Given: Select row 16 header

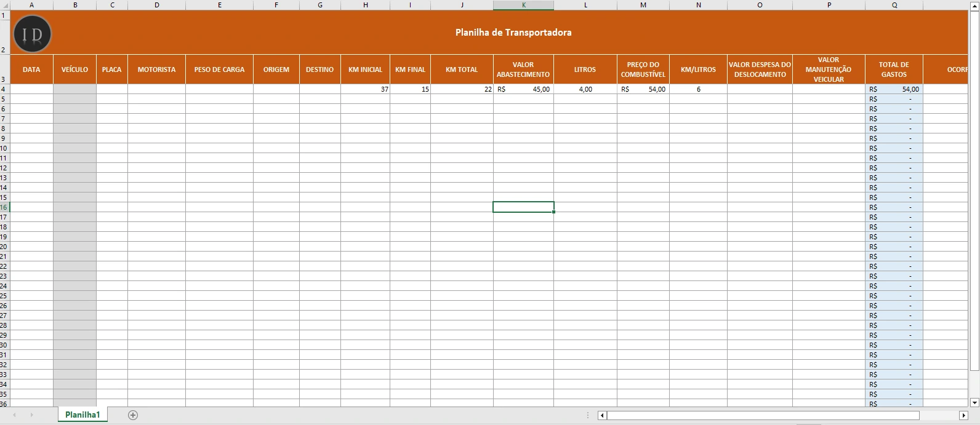Looking at the screenshot, I should point(4,207).
